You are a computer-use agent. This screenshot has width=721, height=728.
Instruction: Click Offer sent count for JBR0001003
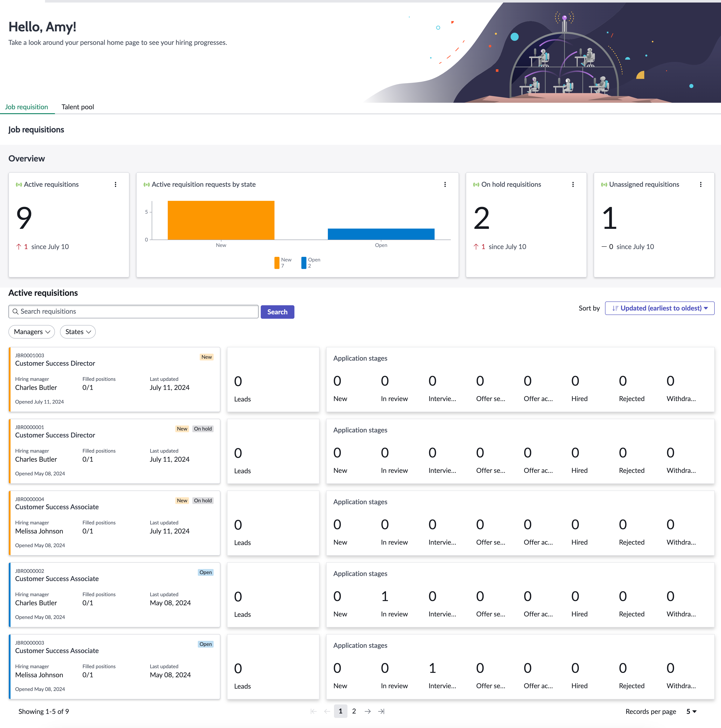click(x=480, y=381)
